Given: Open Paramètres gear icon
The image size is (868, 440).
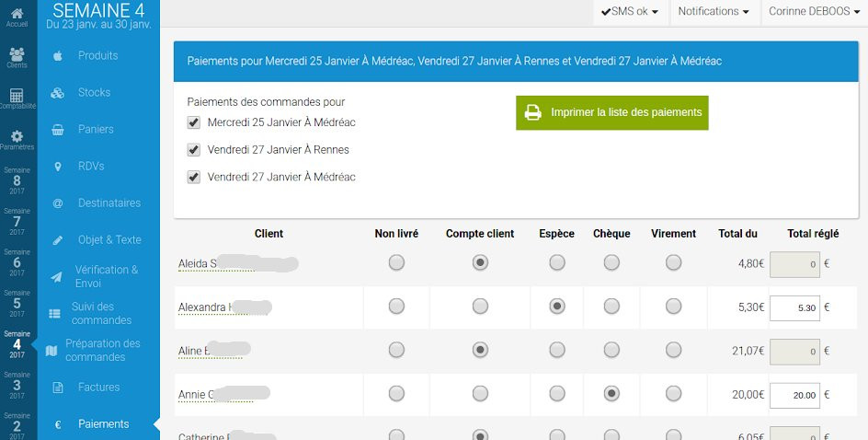Looking at the screenshot, I should (x=17, y=137).
